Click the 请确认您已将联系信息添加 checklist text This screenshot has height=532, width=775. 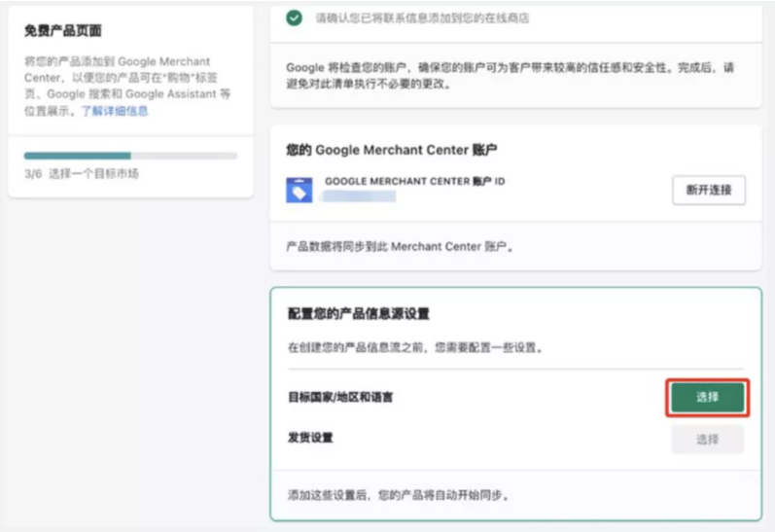click(x=423, y=18)
